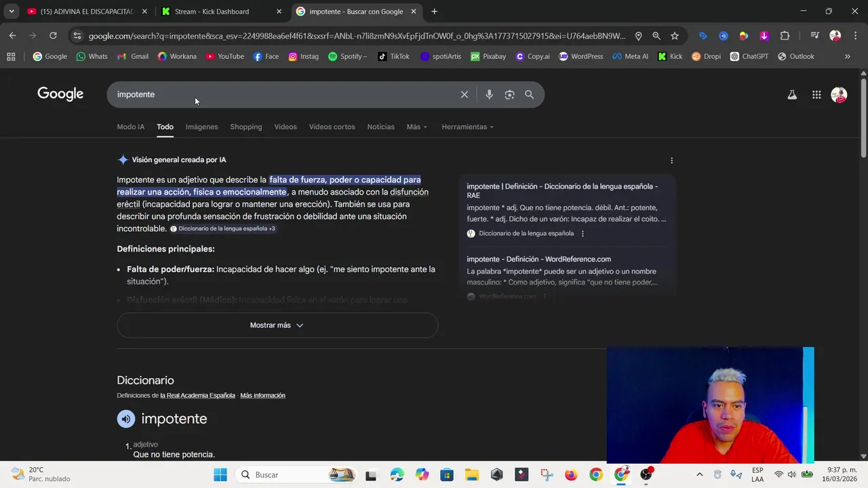Viewport: 868px width, 488px height.
Task: Open the Pixabay bookmark
Action: point(488,56)
